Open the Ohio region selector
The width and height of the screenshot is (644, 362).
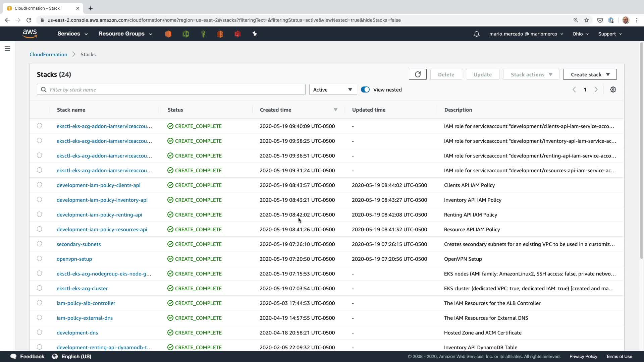pyautogui.click(x=580, y=34)
